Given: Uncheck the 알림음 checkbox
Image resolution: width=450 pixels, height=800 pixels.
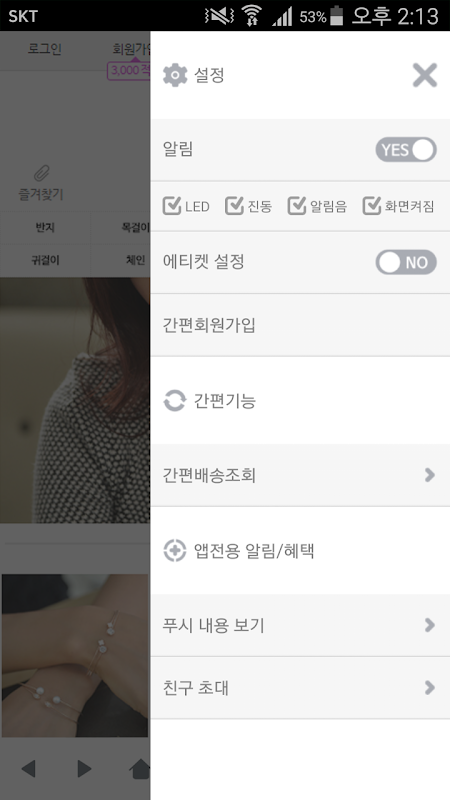Looking at the screenshot, I should tap(297, 206).
